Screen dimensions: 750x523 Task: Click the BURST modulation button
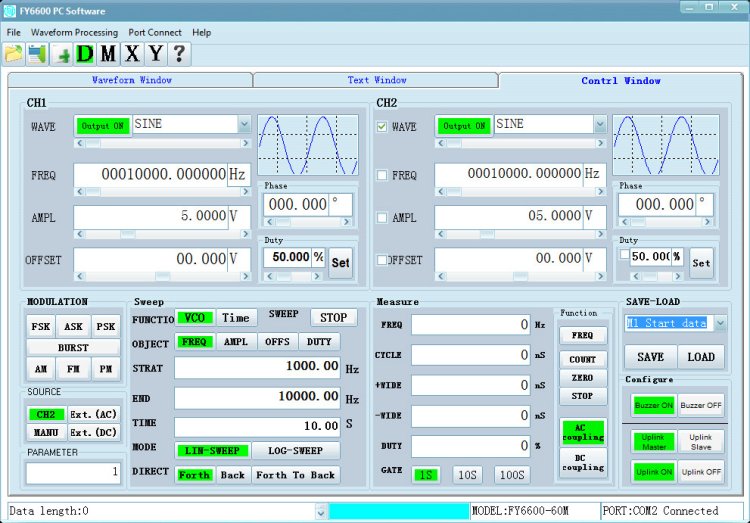coord(73,347)
